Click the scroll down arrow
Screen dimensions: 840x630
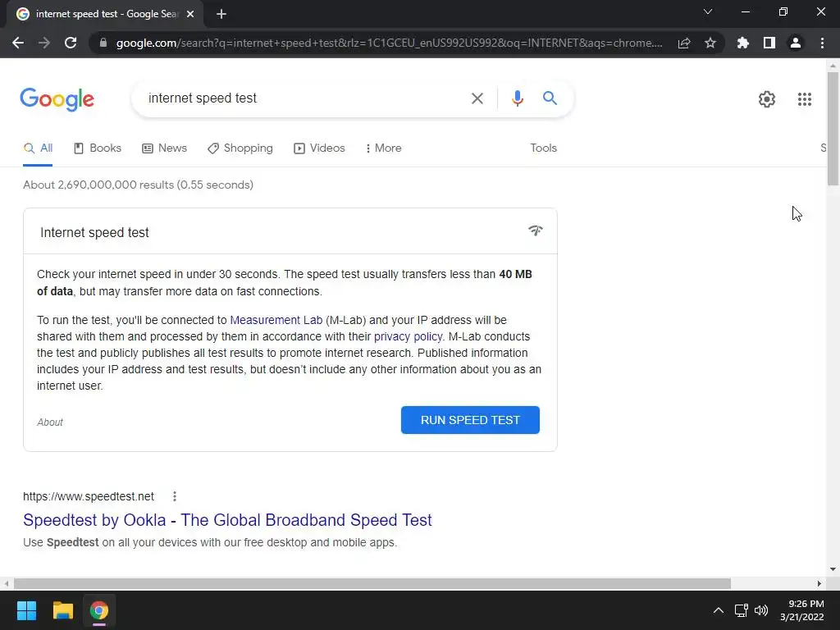pyautogui.click(x=833, y=569)
